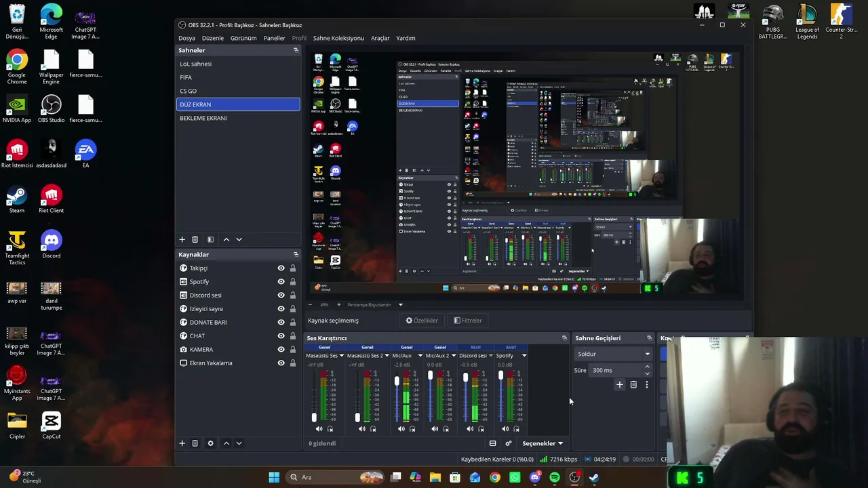Image resolution: width=868 pixels, height=488 pixels.
Task: Add a new scene with the plus icon
Action: [x=182, y=239]
